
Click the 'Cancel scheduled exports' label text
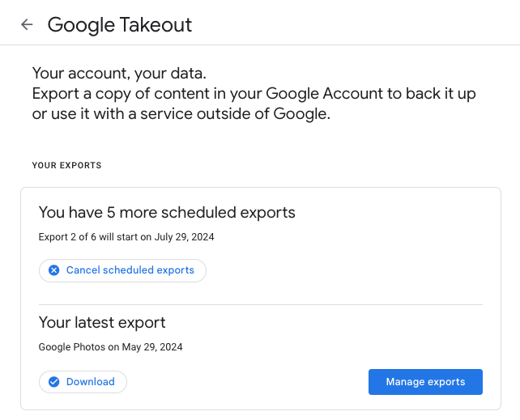click(130, 270)
